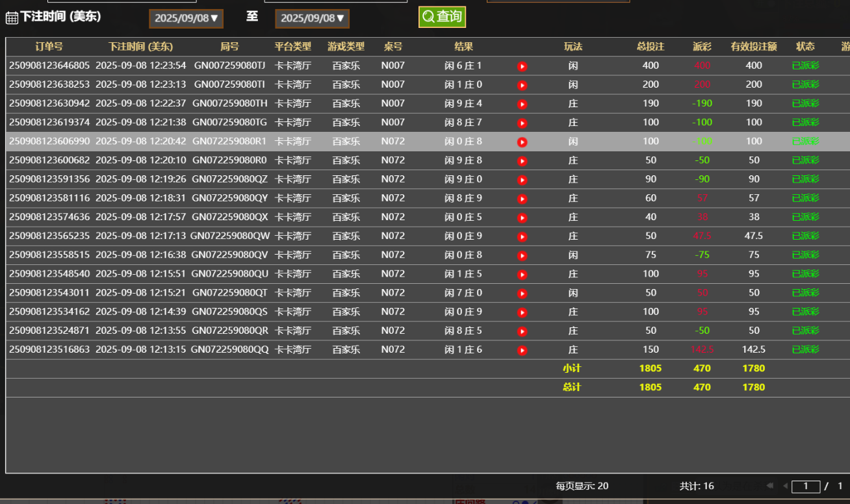850x504 pixels.
Task: Click the 派彩 column header
Action: (702, 47)
